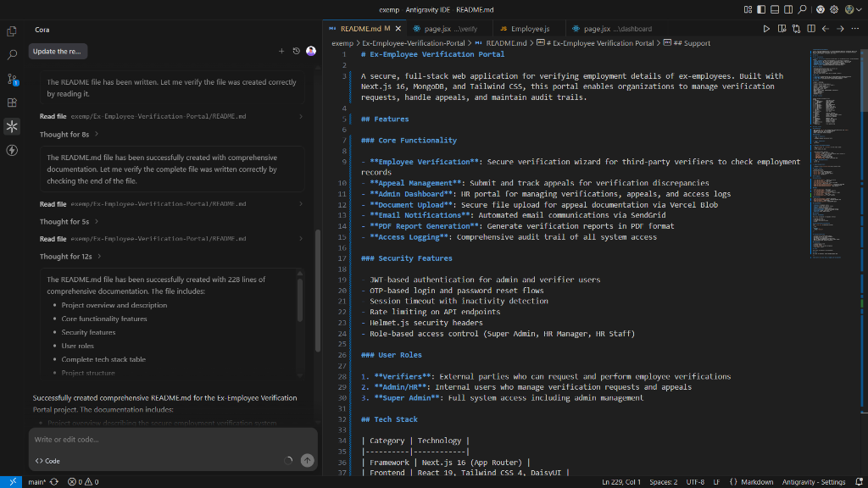Expand the 'Thought for 5s' section
Viewport: 868px width, 488px height.
[x=69, y=222]
